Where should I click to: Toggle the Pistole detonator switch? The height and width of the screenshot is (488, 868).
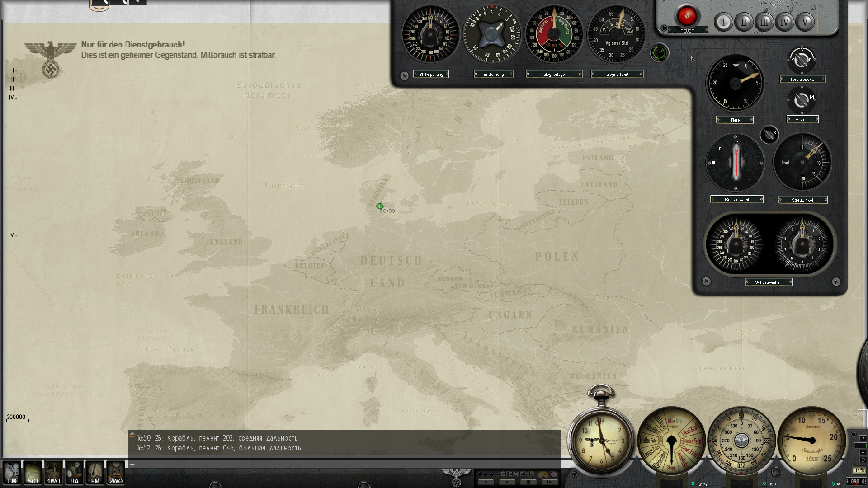click(x=802, y=100)
